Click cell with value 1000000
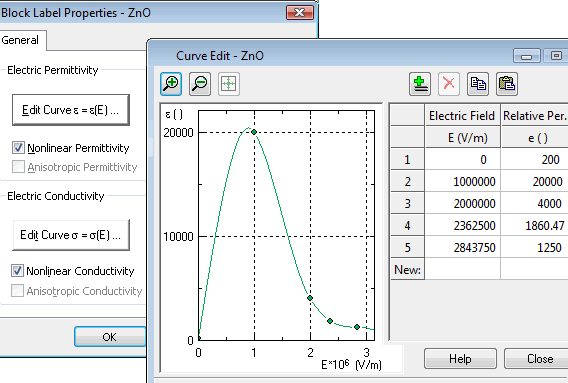The image size is (568, 383). point(462,181)
